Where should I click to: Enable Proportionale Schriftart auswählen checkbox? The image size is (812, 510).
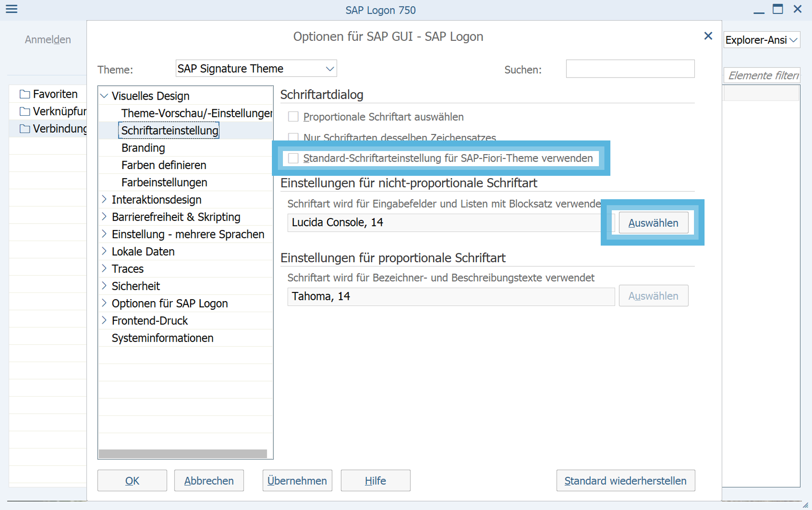[293, 117]
